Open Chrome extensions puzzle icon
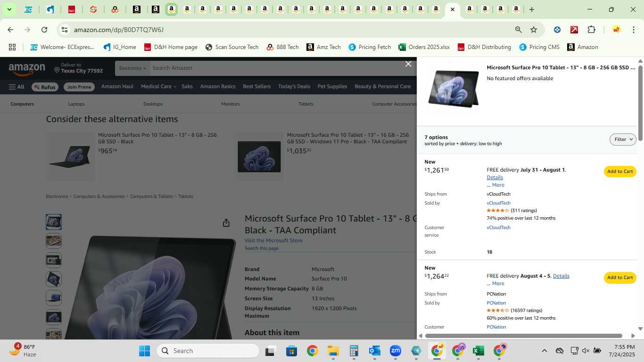Screen dimensions: 644x362 (591, 30)
